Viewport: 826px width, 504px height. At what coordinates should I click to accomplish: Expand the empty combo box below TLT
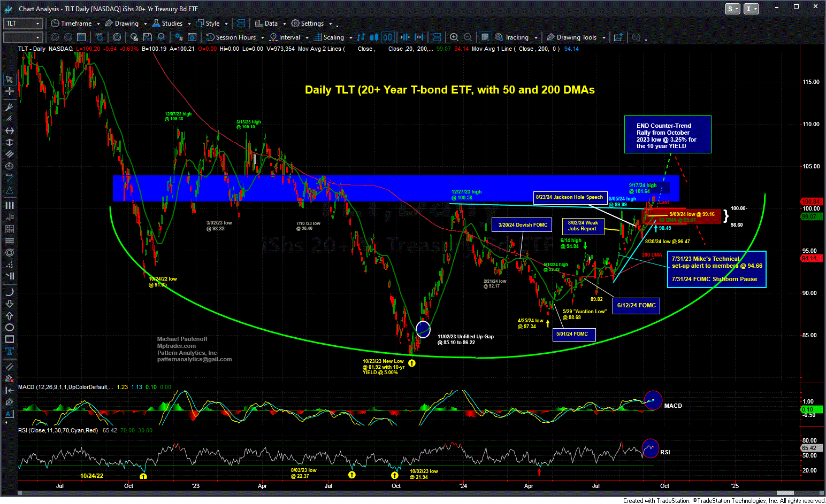(37, 37)
